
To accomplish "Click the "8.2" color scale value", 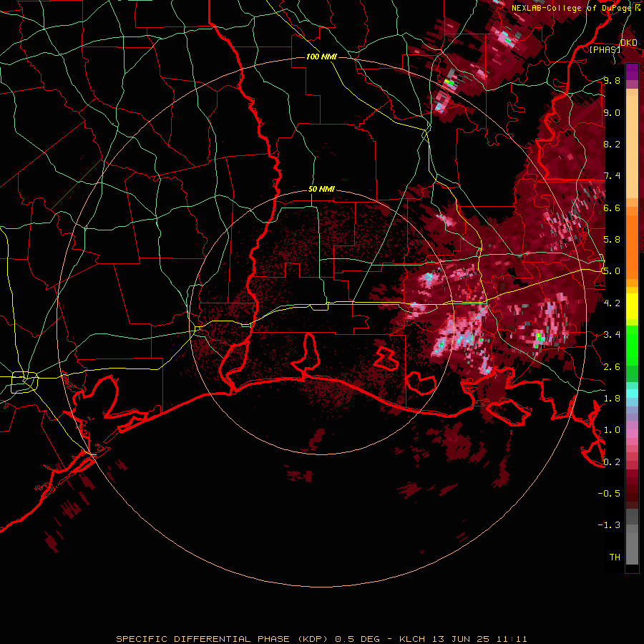I will [x=612, y=144].
